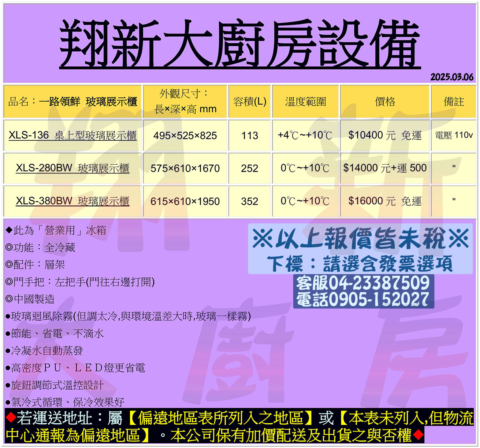
Task: Click the title 翔新大廚房設備
Action: click(240, 44)
